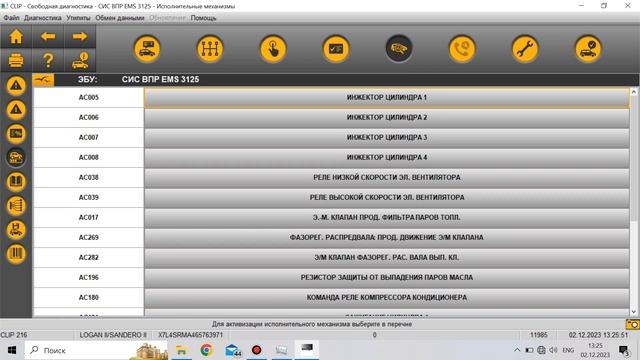The height and width of the screenshot is (360, 640).
Task: Activate ИНЖЕКТОР ЦИЛИНДРА 4 actuator
Action: 387,158
